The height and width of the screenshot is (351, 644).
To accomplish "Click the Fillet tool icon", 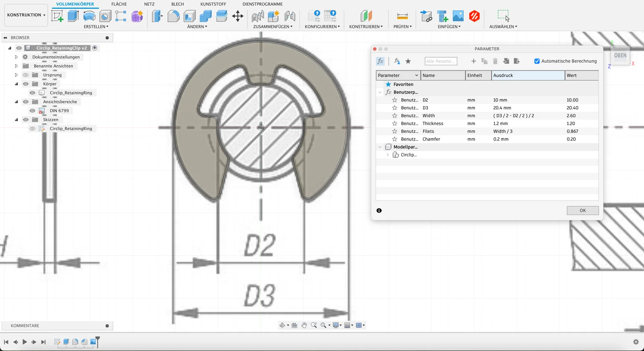I will [173, 16].
